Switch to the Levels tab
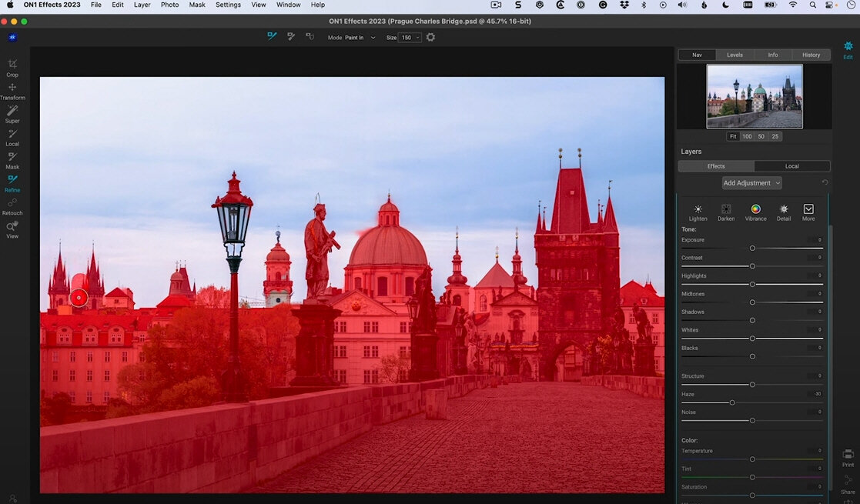 735,55
